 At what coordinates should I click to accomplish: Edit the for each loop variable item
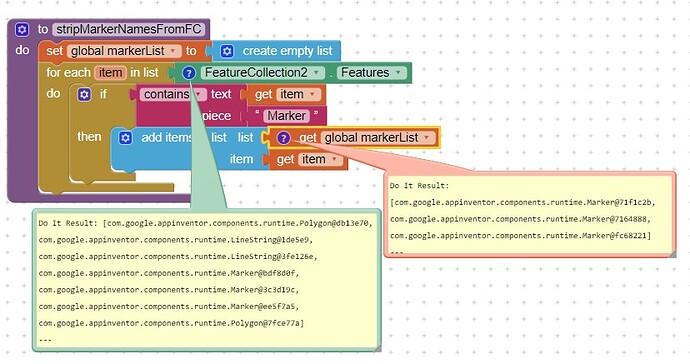(x=110, y=73)
